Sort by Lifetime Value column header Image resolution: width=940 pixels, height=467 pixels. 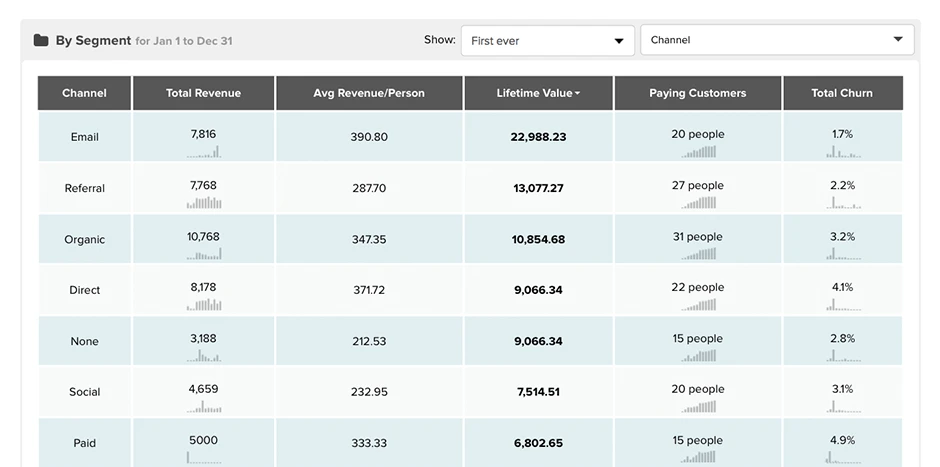click(x=538, y=93)
